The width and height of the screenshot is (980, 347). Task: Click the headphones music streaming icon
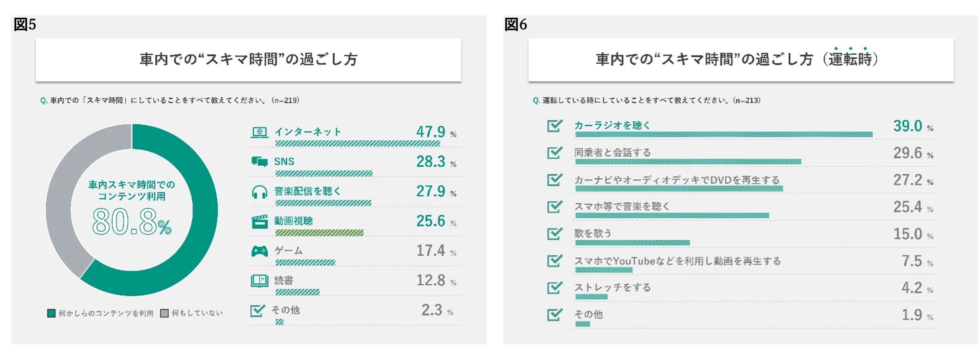[259, 192]
